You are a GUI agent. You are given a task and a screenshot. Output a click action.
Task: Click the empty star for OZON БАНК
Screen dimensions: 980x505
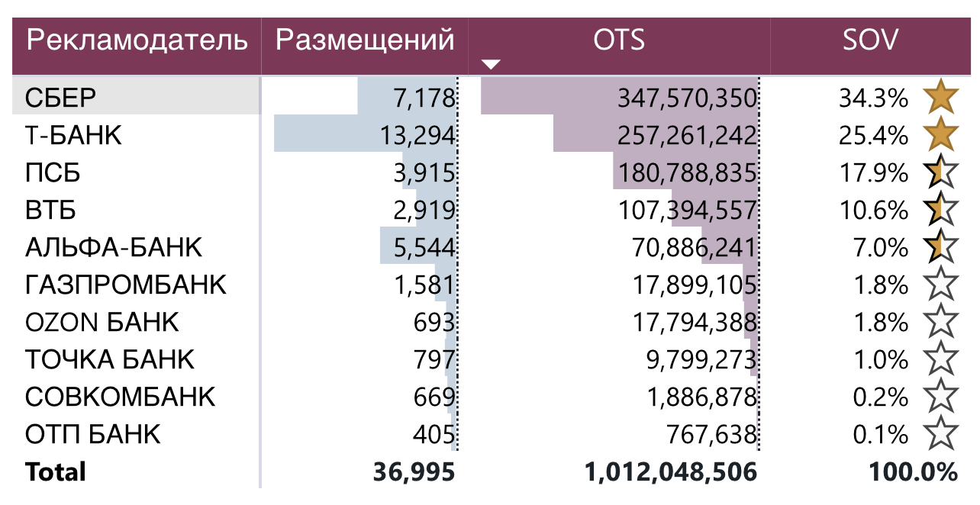(940, 322)
